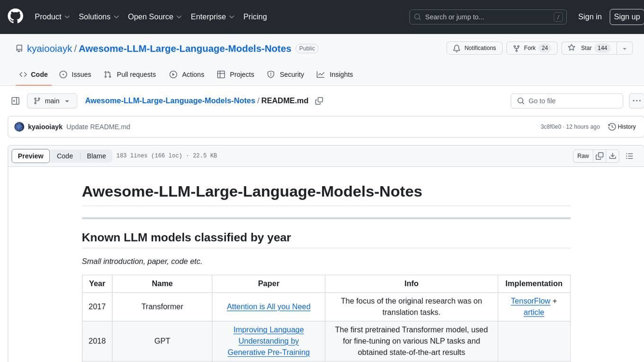Expand the file tree side panel
This screenshot has width=644, height=362.
pos(15,101)
